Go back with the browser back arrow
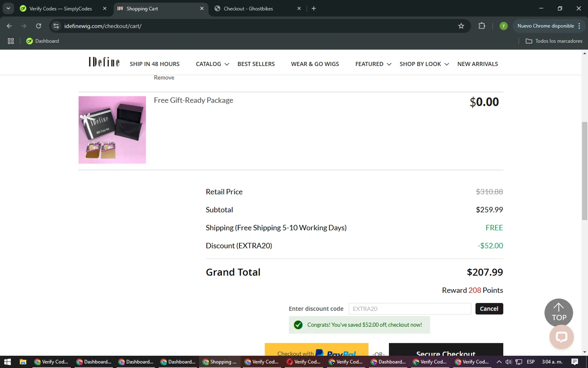Viewport: 588px width, 368px height. coord(9,26)
